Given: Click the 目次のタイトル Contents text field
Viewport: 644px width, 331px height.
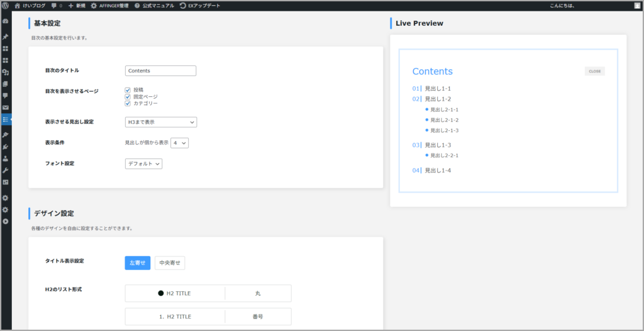Looking at the screenshot, I should pos(161,71).
